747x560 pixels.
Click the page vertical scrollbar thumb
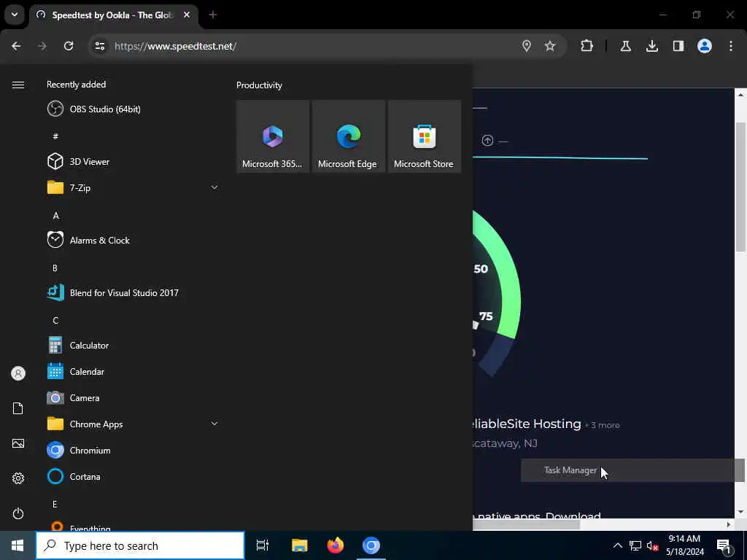click(x=740, y=186)
